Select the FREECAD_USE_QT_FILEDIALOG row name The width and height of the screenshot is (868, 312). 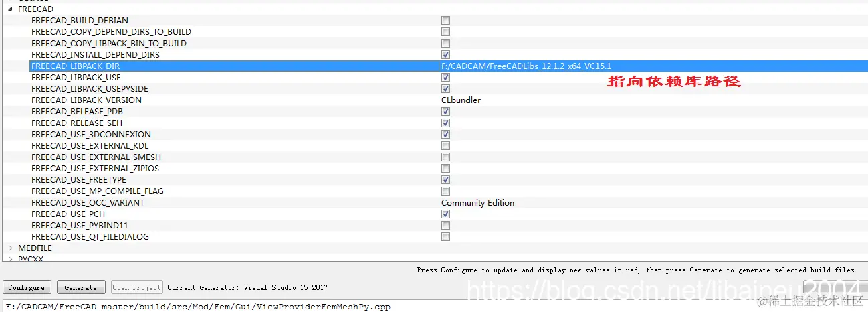(x=90, y=237)
